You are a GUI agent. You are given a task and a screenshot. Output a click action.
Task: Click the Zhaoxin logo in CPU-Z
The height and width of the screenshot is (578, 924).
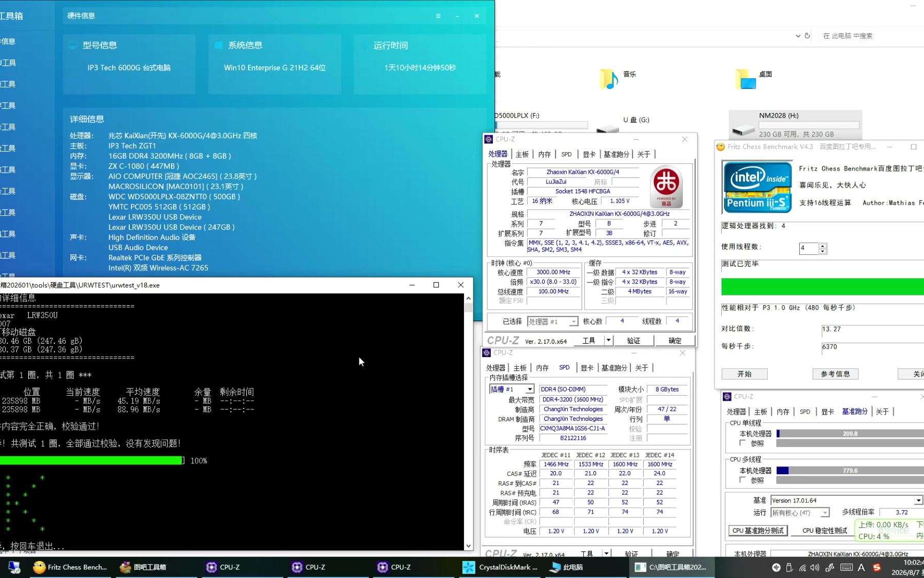[666, 187]
